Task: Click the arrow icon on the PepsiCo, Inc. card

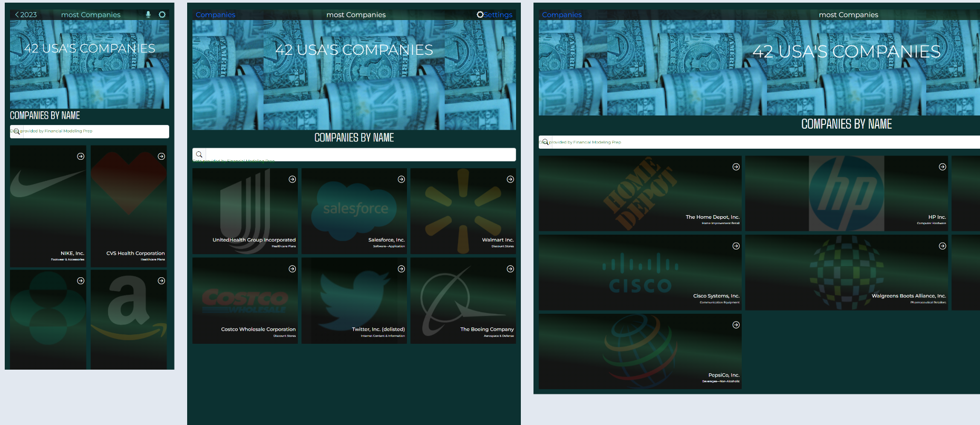Action: pyautogui.click(x=736, y=325)
